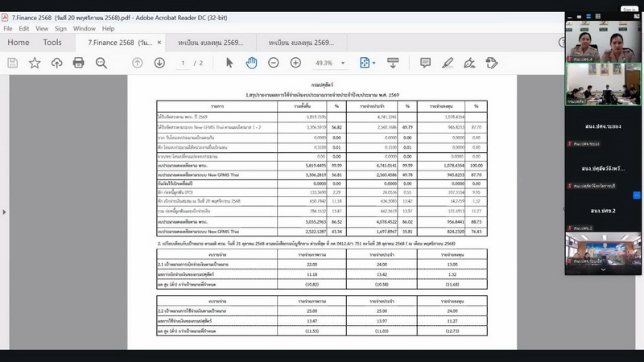
Task: Zoom in with the plus icon
Action: click(295, 63)
